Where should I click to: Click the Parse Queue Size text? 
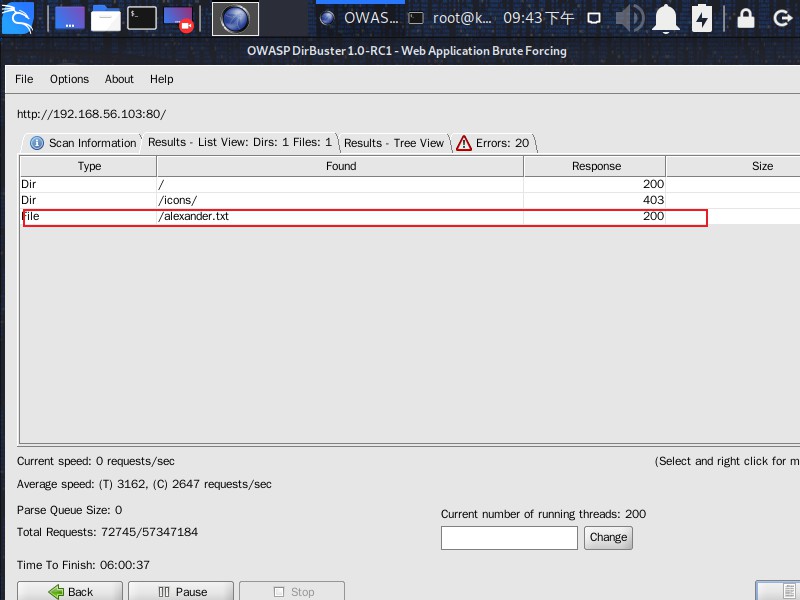point(69,510)
